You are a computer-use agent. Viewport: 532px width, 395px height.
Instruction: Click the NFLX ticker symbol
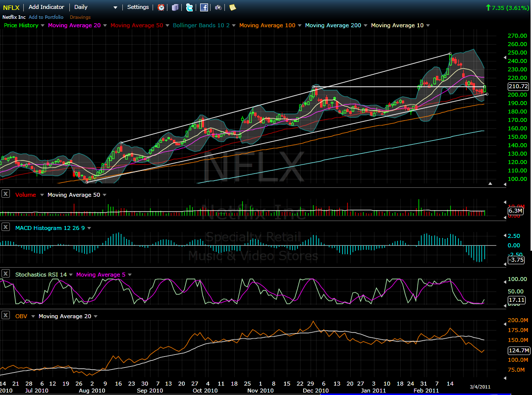click(11, 7)
